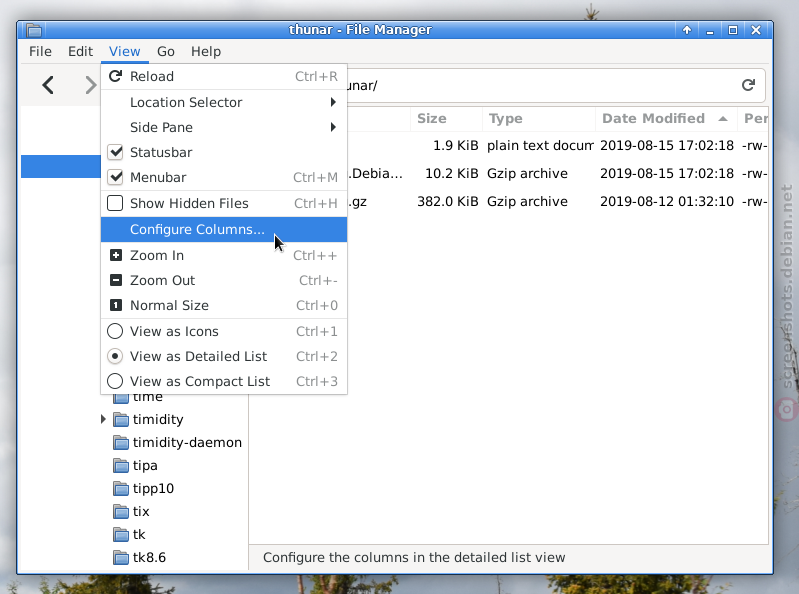The height and width of the screenshot is (594, 799).
Task: Select the tipp10 tree item
Action: 153,488
